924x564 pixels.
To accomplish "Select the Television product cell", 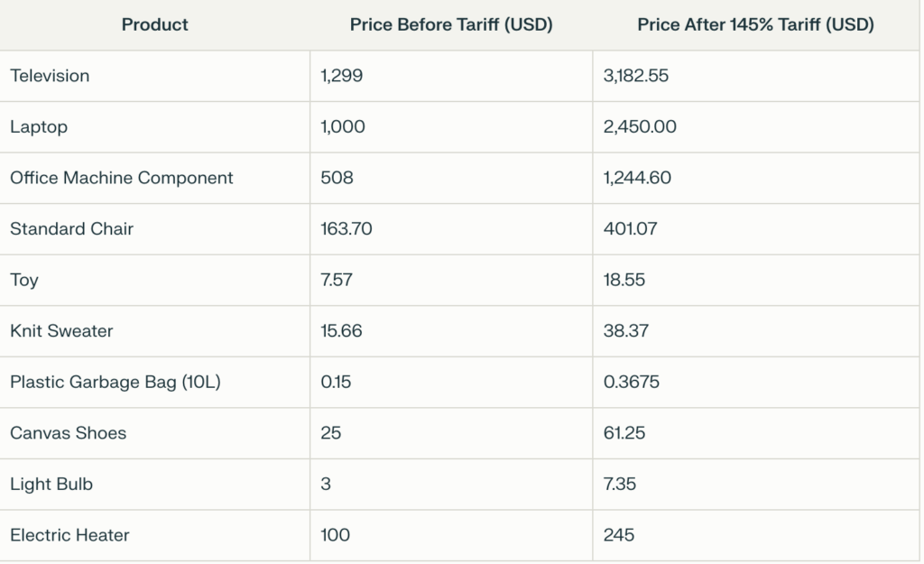I will coord(51,76).
